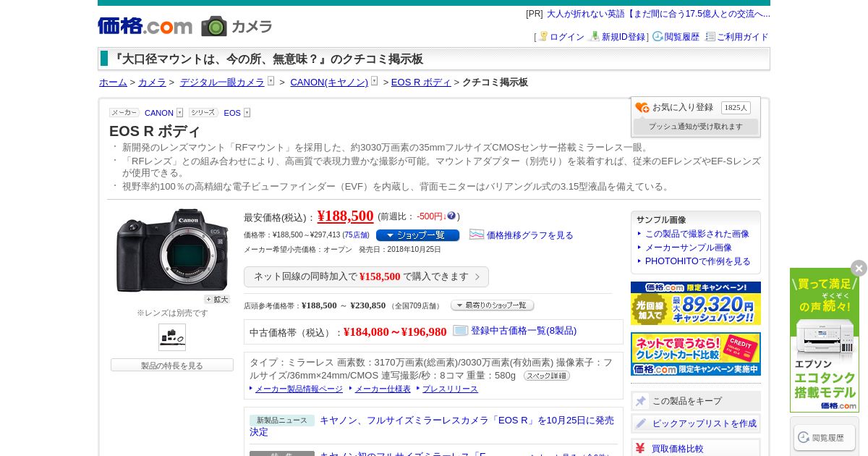Open the 最寄りのショップ一覧 dropdown button
The width and height of the screenshot is (868, 456).
click(492, 305)
